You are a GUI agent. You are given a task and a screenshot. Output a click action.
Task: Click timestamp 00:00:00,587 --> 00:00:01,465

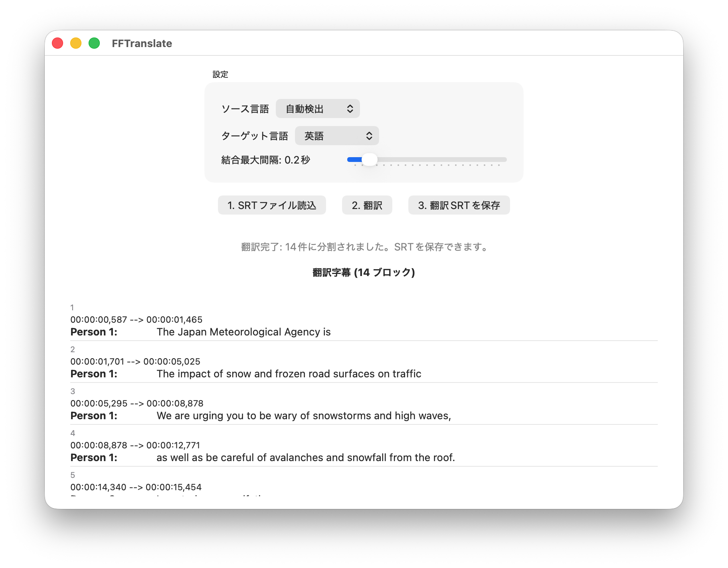(136, 319)
